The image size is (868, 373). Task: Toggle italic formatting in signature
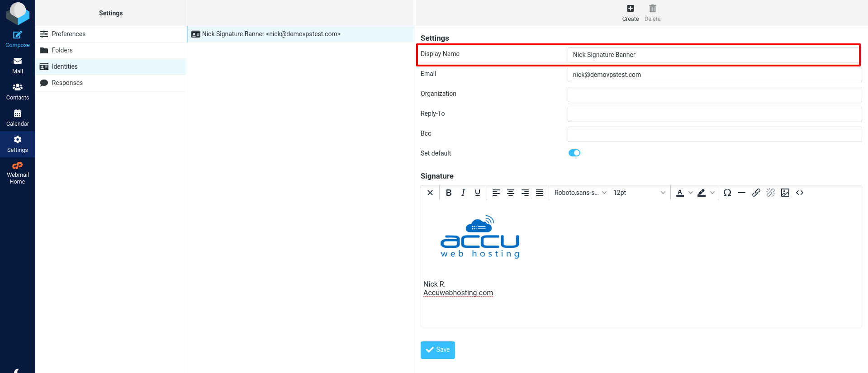tap(463, 193)
